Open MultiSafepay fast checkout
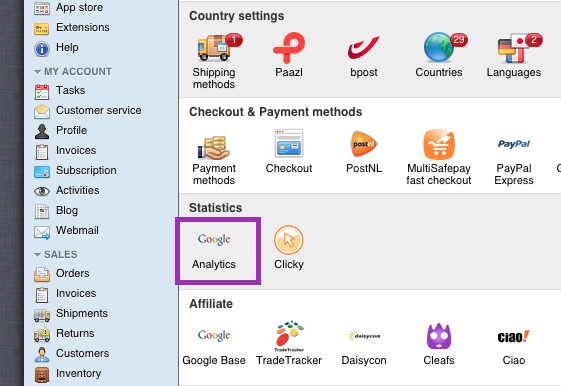561x386 pixels. click(x=439, y=157)
